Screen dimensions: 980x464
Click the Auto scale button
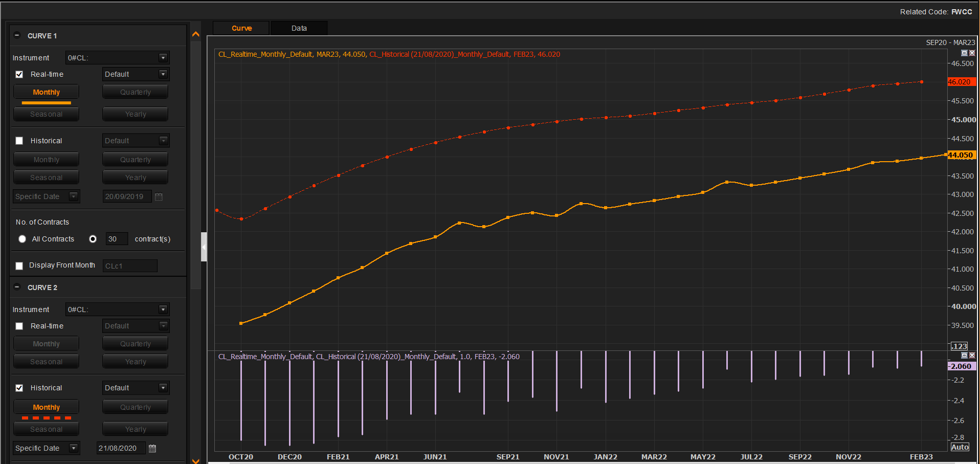960,447
